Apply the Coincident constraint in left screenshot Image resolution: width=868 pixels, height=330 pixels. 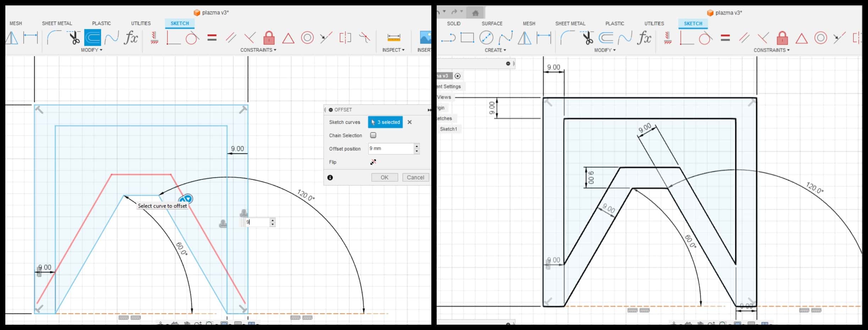[x=173, y=38]
